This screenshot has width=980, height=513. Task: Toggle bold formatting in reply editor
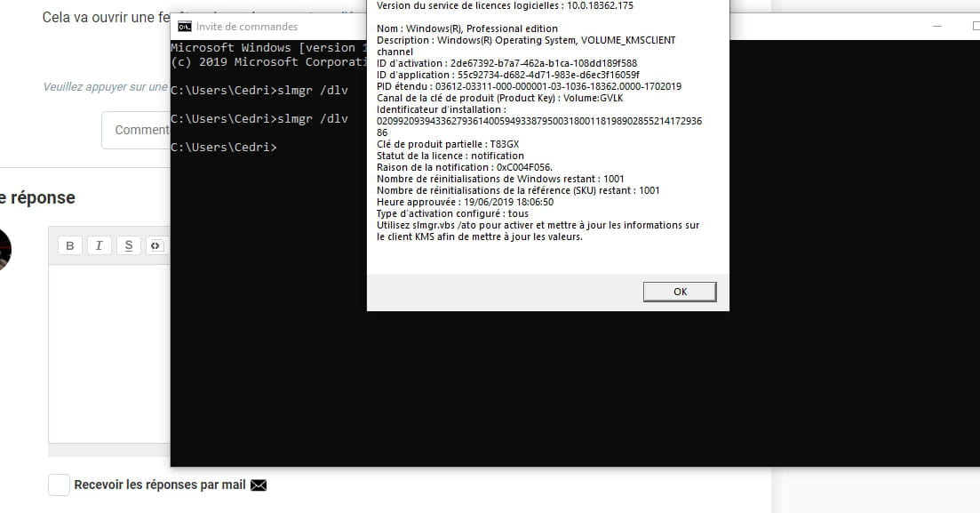70,245
